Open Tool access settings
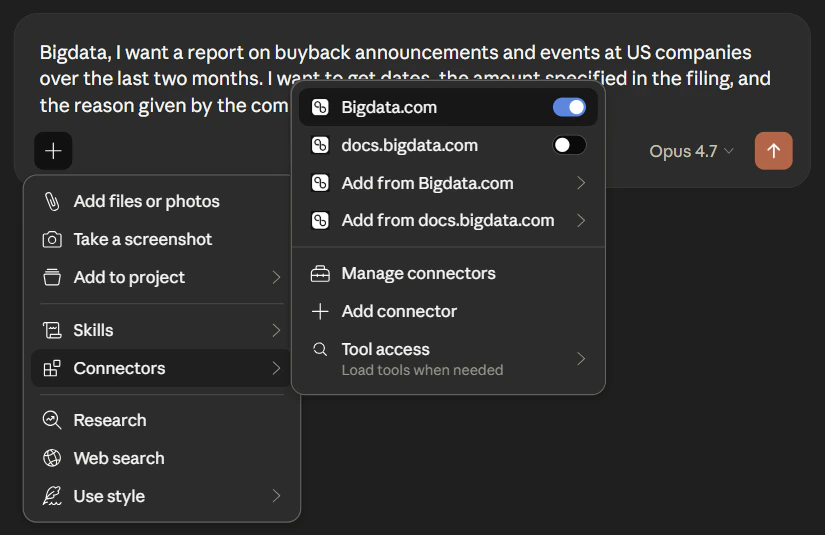Image resolution: width=825 pixels, height=535 pixels. click(x=448, y=359)
